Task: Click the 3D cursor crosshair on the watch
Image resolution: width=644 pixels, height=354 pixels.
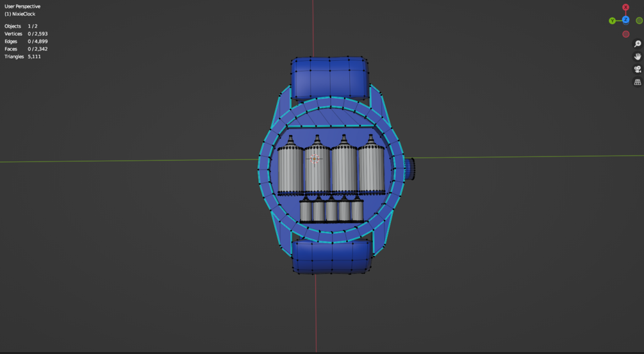Action: [x=314, y=159]
